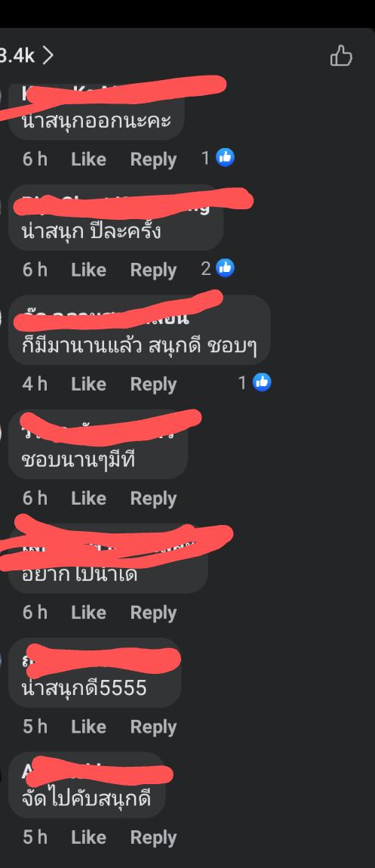The width and height of the screenshot is (375, 868).
Task: Tap the thumbs-up outline icon at top right
Action: tap(341, 56)
